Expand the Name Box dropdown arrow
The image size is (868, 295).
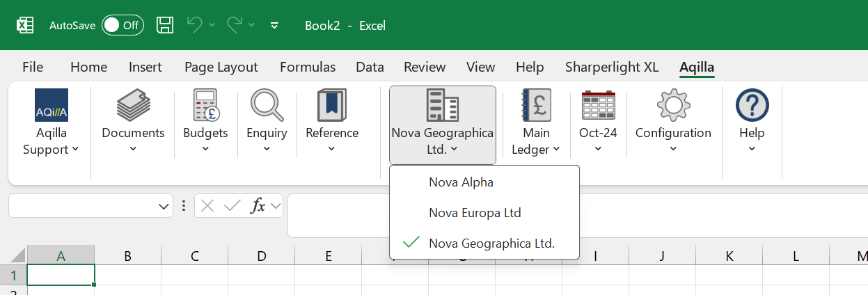(164, 206)
